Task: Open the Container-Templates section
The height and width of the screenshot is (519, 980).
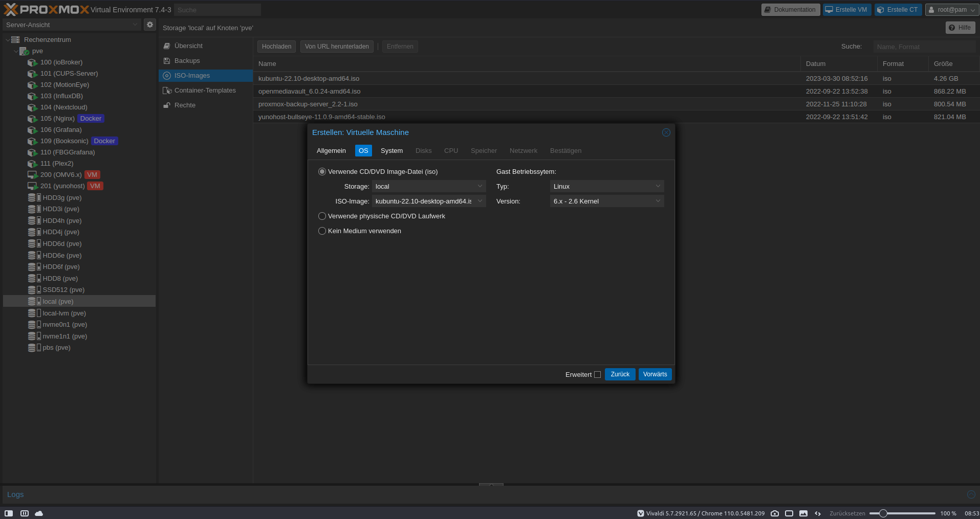Action: [206, 91]
